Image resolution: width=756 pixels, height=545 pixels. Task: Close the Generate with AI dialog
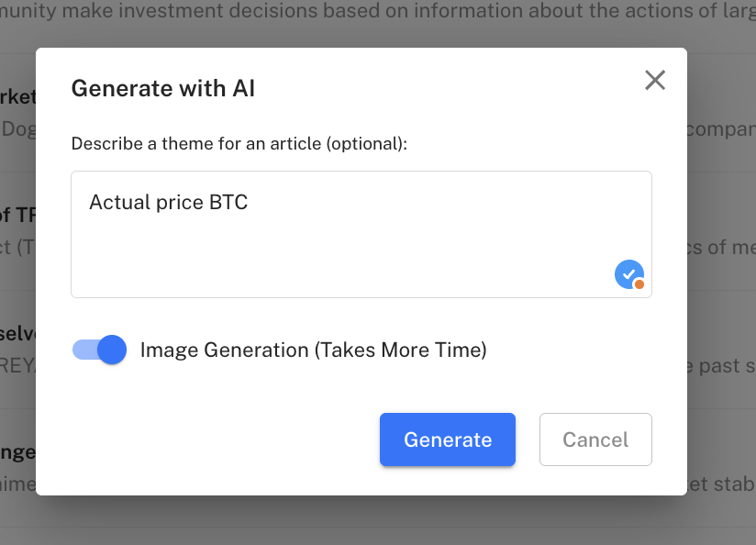tap(654, 80)
